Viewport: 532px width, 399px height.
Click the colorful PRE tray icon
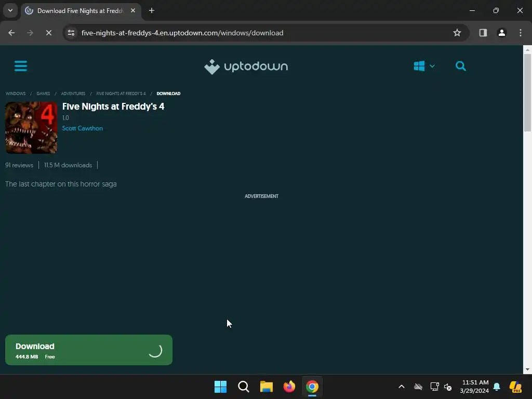pos(515,387)
